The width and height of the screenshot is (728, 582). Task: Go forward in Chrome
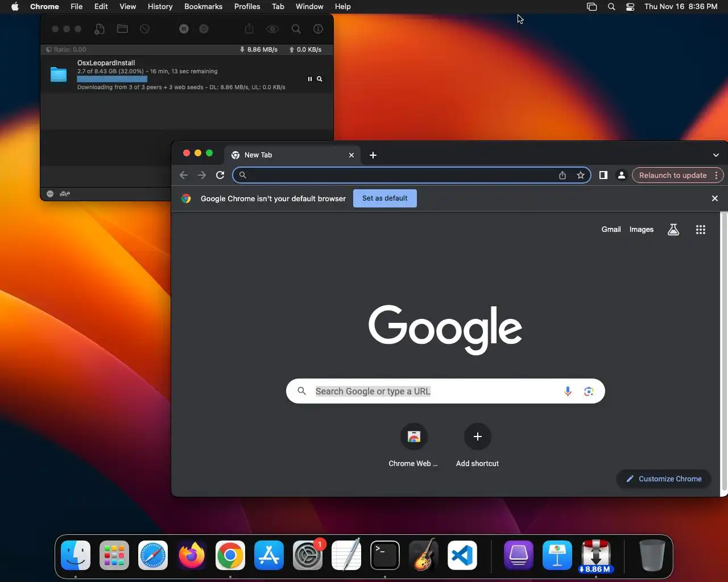coord(202,175)
